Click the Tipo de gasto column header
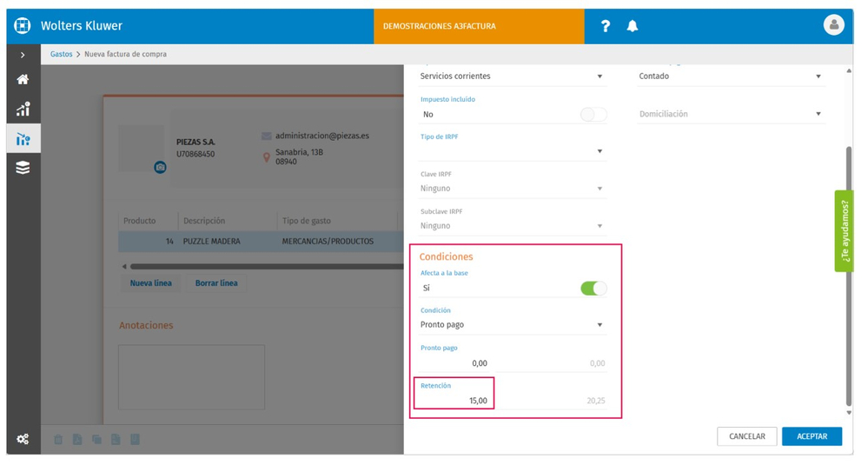The image size is (868, 465). (x=337, y=221)
